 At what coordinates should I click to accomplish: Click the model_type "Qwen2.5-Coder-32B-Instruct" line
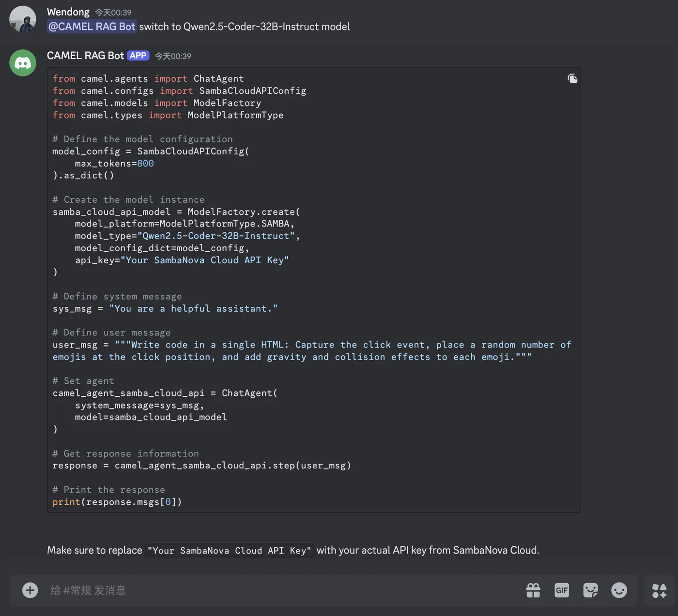point(187,236)
